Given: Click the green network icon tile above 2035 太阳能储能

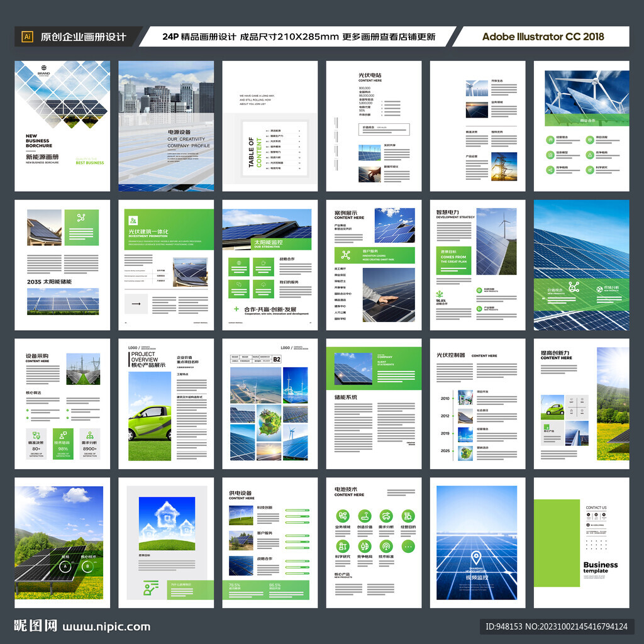Looking at the screenshot, I should (81, 228).
